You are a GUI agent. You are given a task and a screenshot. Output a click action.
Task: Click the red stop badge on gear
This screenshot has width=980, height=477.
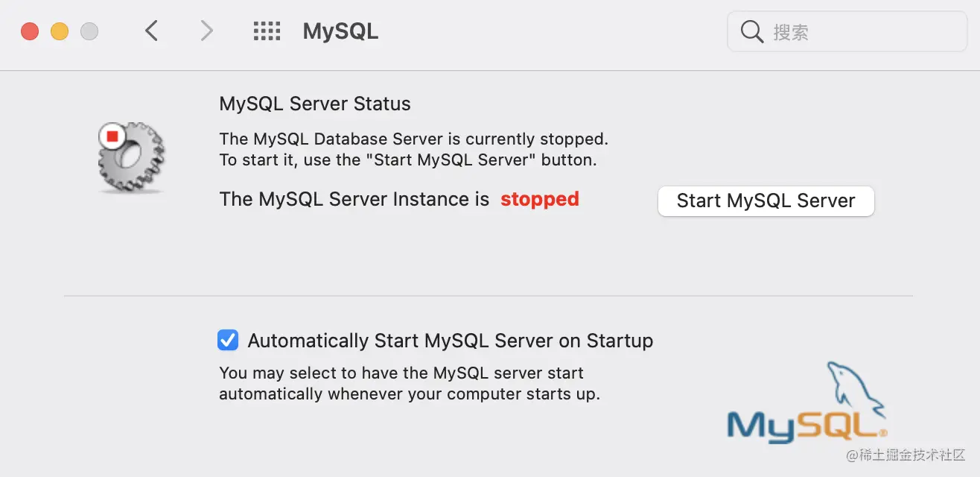[112, 136]
